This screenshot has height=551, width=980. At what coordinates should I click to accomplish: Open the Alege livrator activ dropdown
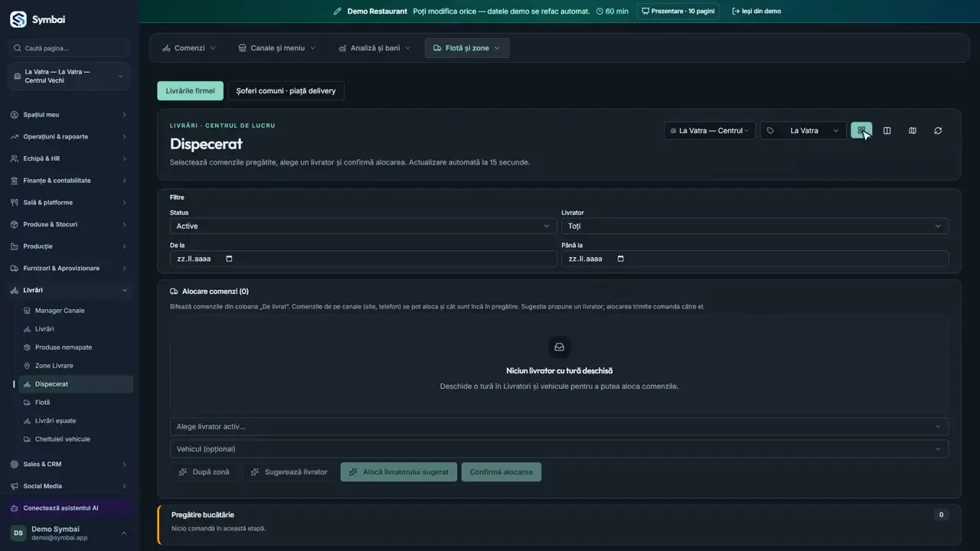click(x=559, y=426)
